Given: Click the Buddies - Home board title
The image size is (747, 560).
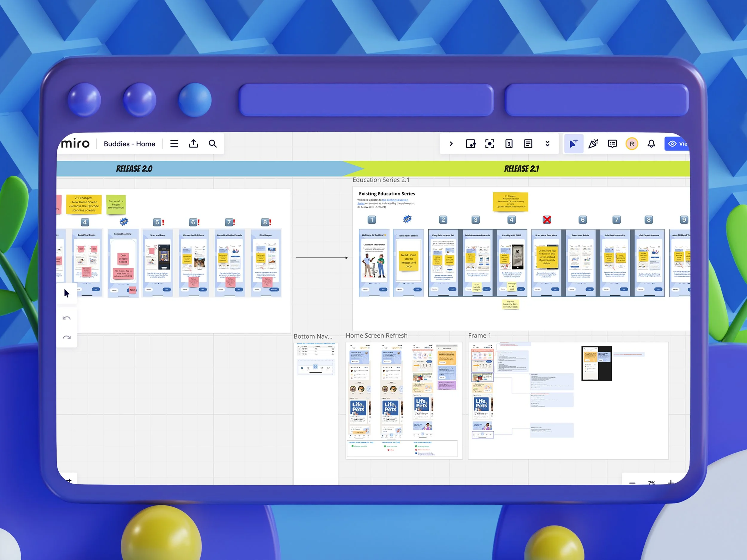Looking at the screenshot, I should pyautogui.click(x=129, y=144).
